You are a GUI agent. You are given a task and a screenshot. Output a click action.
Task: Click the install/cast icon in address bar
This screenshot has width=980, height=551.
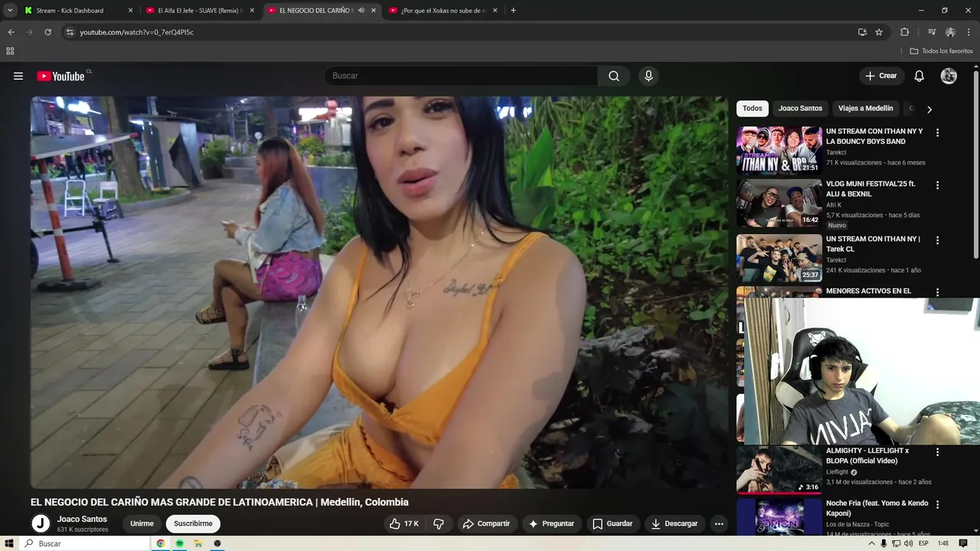point(862,32)
